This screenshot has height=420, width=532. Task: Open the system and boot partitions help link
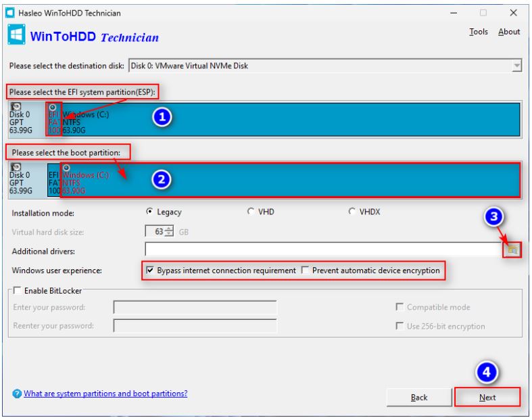point(105,394)
